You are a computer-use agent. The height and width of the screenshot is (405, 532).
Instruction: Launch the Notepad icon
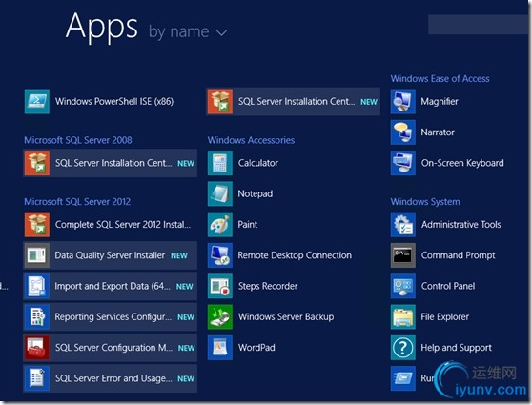[x=220, y=193]
